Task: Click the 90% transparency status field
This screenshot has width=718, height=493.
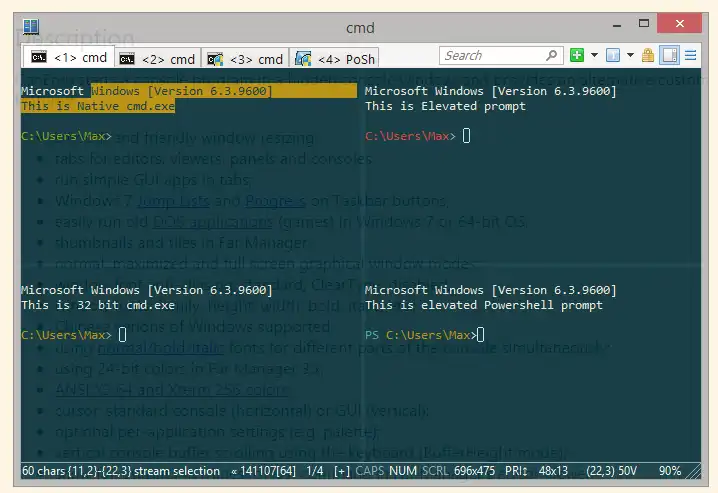Action: [669, 471]
